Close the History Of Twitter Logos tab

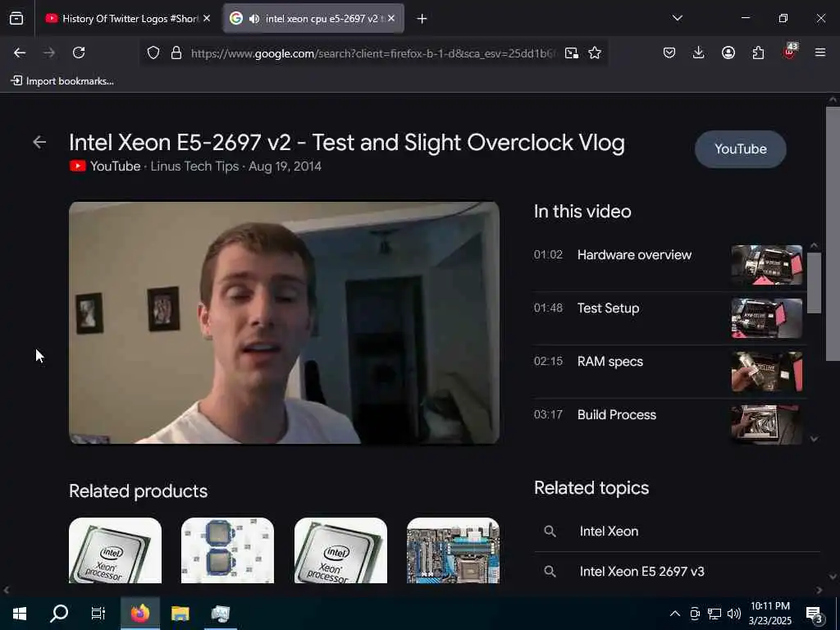[207, 18]
